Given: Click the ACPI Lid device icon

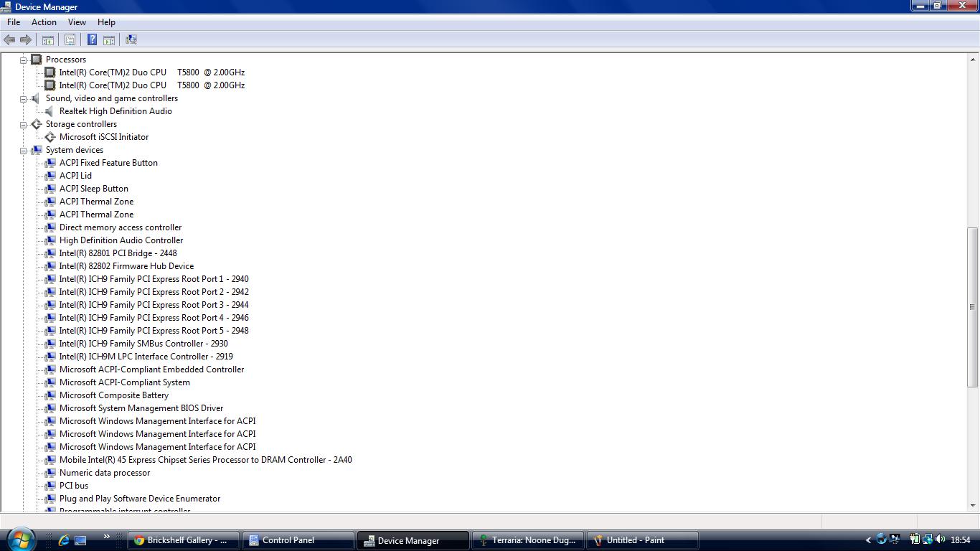Looking at the screenshot, I should click(50, 176).
